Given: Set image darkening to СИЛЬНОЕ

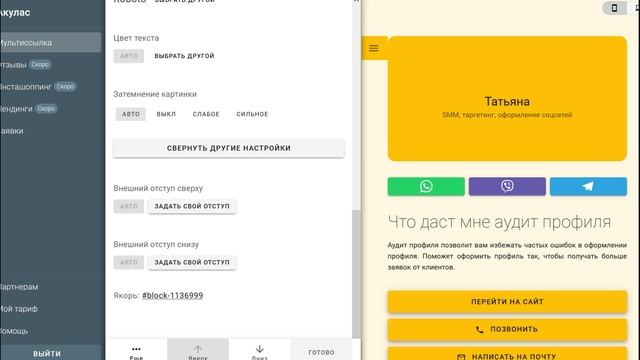Looking at the screenshot, I should [252, 114].
